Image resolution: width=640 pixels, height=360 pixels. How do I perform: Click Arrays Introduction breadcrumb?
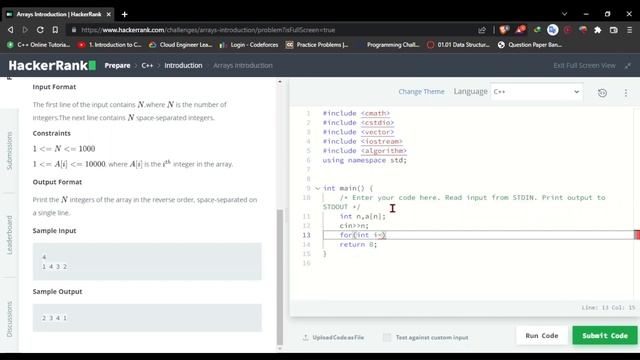(x=243, y=65)
